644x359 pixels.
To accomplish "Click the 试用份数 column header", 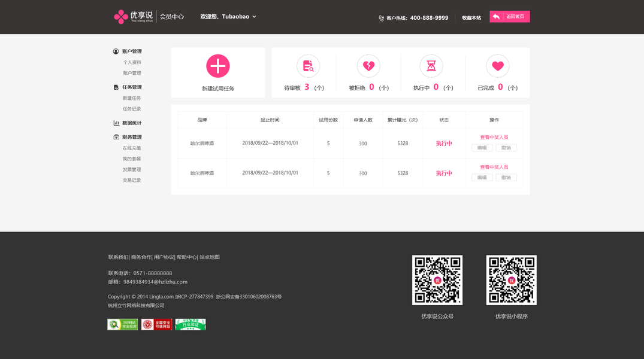I will coord(328,120).
